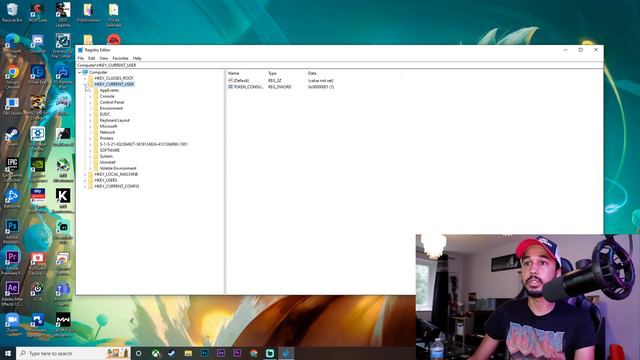Image resolution: width=640 pixels, height=360 pixels.
Task: Open the View menu in Registry Editor
Action: coord(104,58)
